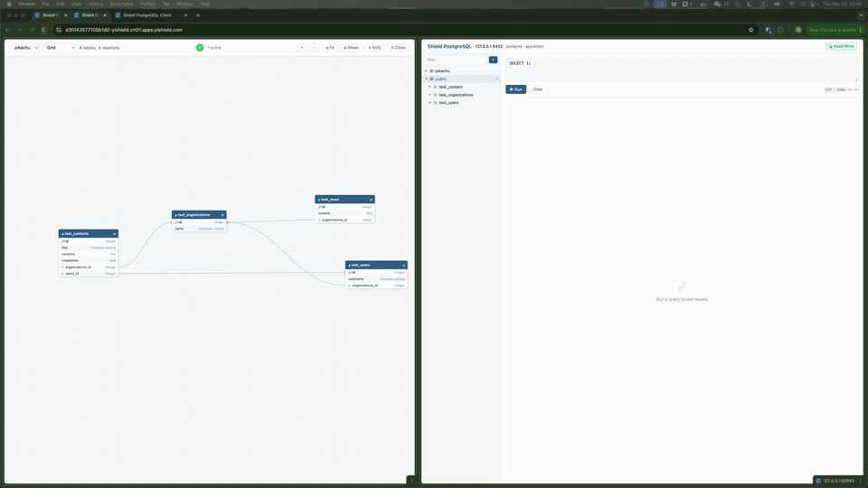Select users_id column in test_contents
This screenshot has width=868, height=488.
[x=89, y=273]
